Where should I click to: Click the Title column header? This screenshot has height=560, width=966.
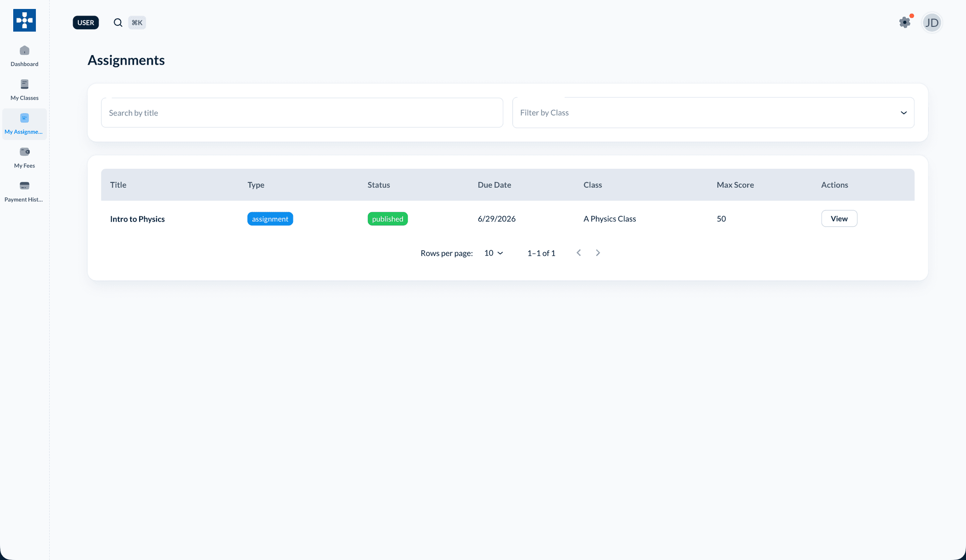pyautogui.click(x=118, y=185)
